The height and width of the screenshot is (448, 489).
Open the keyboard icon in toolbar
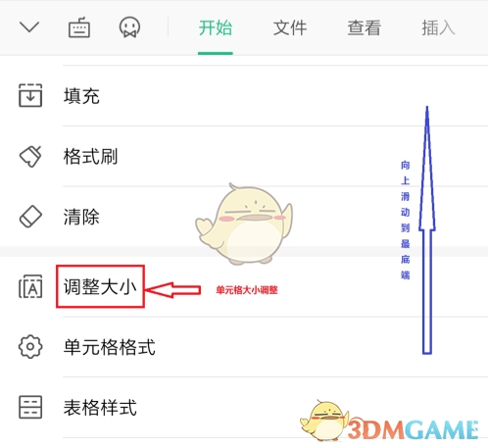[79, 27]
